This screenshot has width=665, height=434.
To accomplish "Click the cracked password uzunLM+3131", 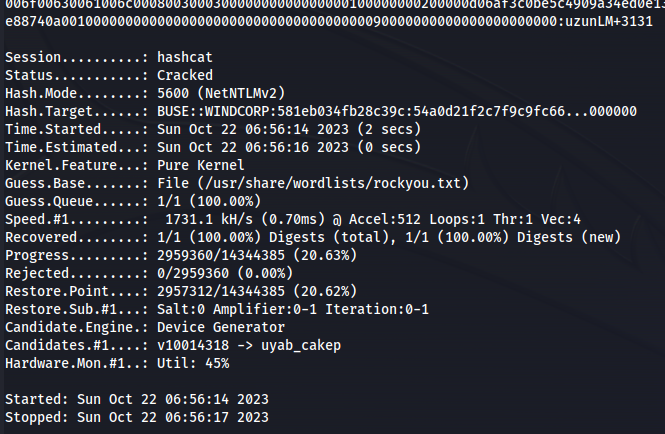I will click(x=609, y=21).
